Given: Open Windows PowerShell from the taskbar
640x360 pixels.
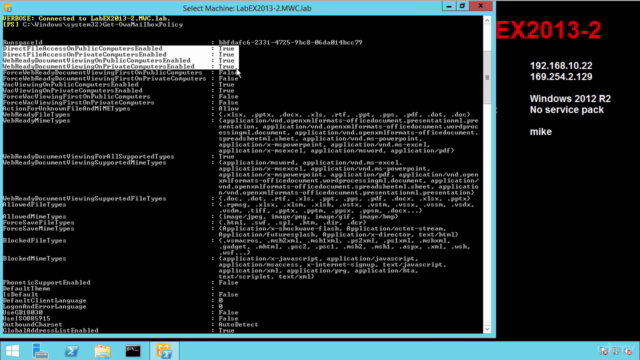Looking at the screenshot, I should coord(71,351).
